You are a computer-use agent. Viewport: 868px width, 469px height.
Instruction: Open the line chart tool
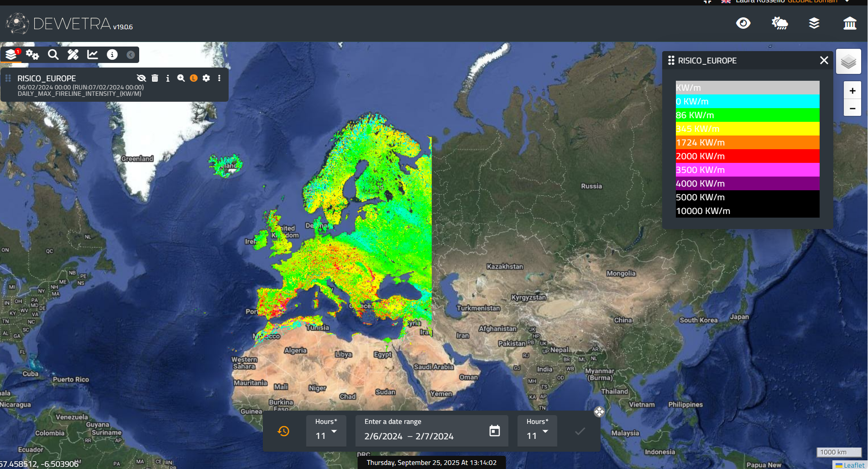pyautogui.click(x=93, y=55)
